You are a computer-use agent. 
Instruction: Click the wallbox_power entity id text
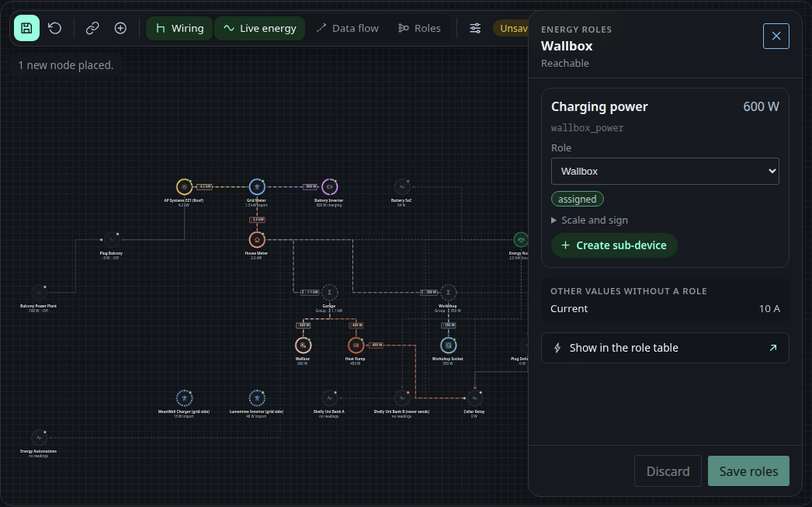pos(587,128)
